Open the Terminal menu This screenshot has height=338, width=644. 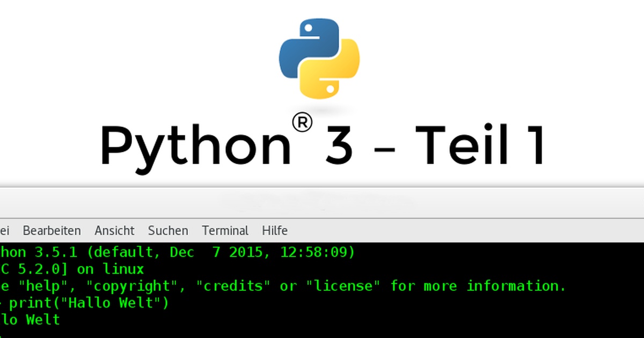click(225, 230)
